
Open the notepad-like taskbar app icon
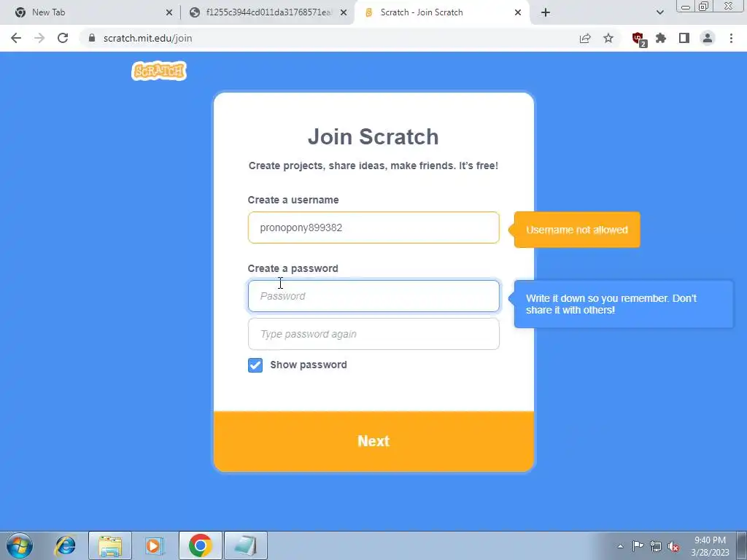click(245, 545)
